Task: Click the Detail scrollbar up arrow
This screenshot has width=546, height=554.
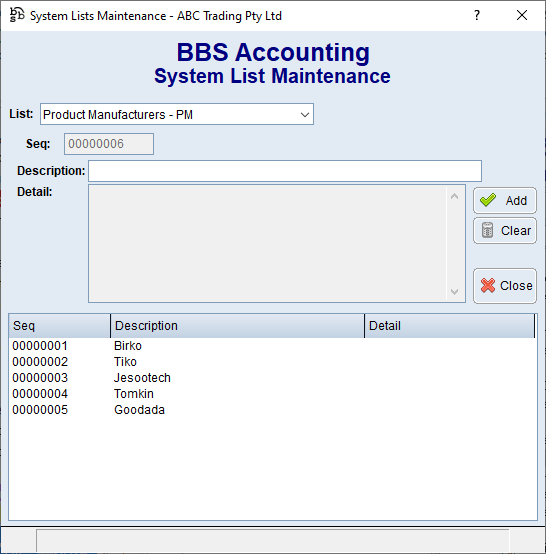Action: (454, 196)
